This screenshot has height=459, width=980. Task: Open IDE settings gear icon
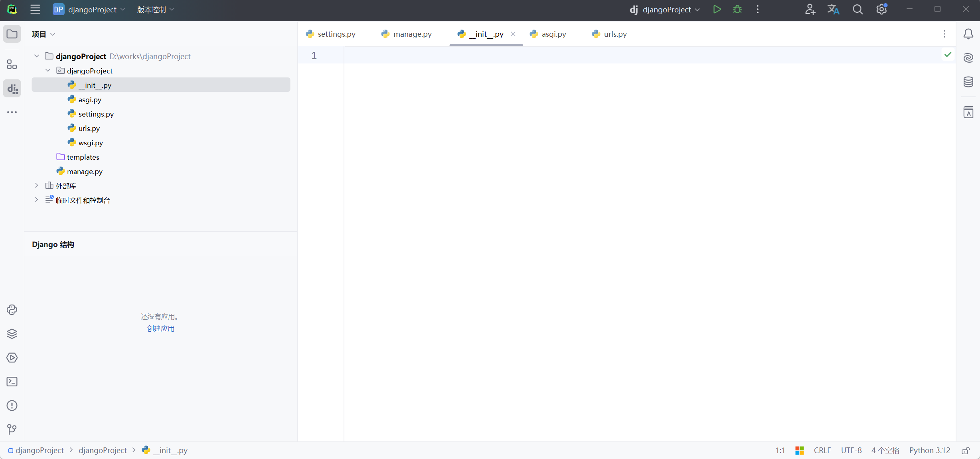pyautogui.click(x=881, y=9)
